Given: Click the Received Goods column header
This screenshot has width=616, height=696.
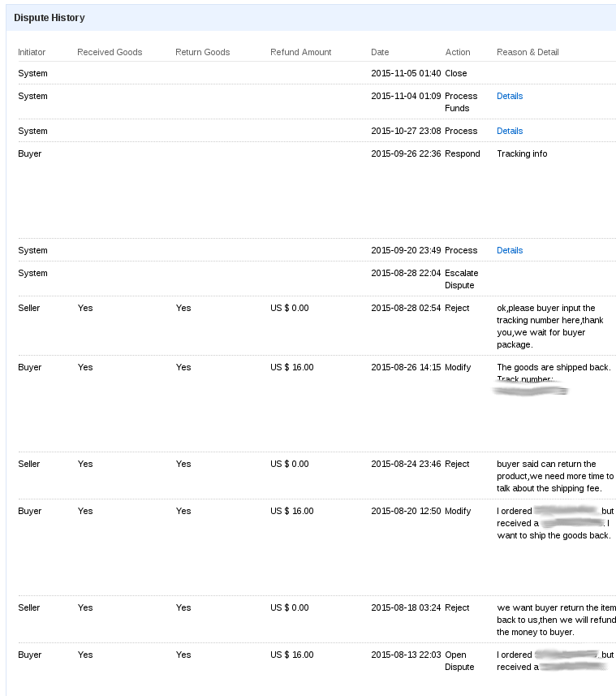Looking at the screenshot, I should pyautogui.click(x=110, y=52).
